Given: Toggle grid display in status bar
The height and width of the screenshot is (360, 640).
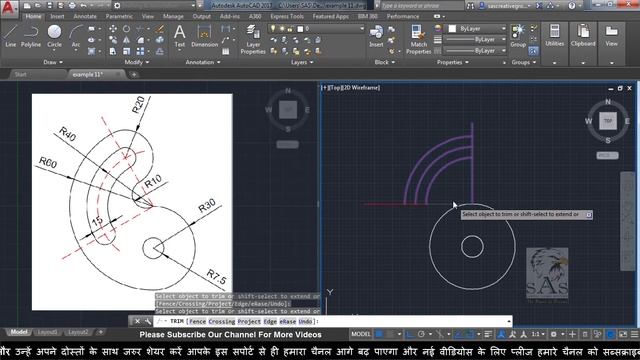Looking at the screenshot, I should (x=379, y=334).
